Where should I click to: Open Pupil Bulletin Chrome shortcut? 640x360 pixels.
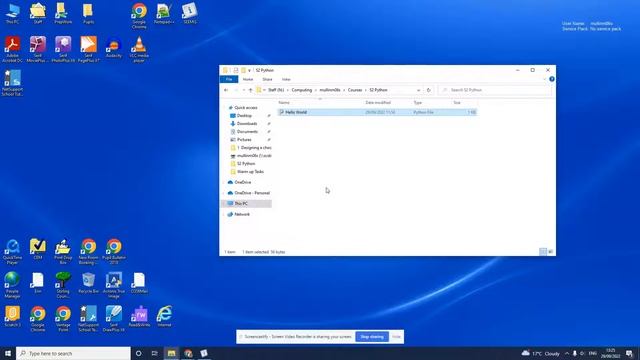pos(114,252)
